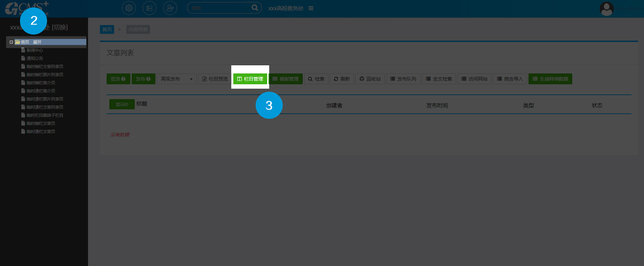This screenshot has width=644, height=266.
Task: Click the 首页 breadcrumb tab
Action: pyautogui.click(x=107, y=29)
